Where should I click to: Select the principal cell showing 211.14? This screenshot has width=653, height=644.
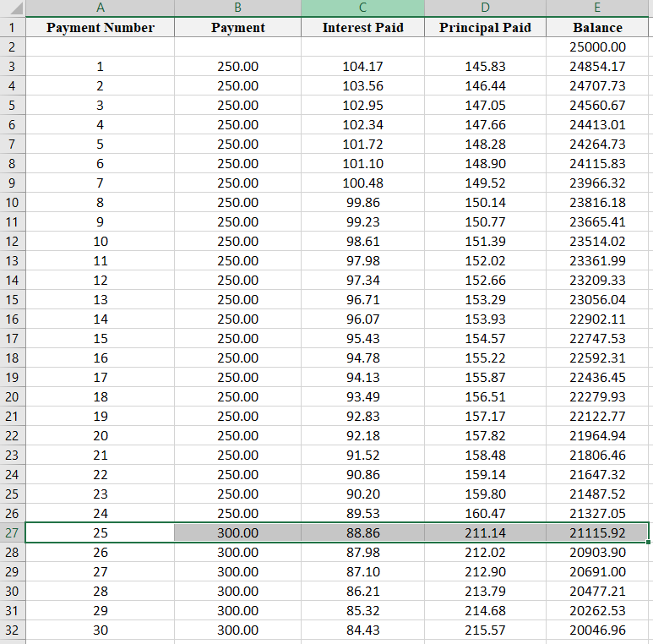tap(485, 533)
